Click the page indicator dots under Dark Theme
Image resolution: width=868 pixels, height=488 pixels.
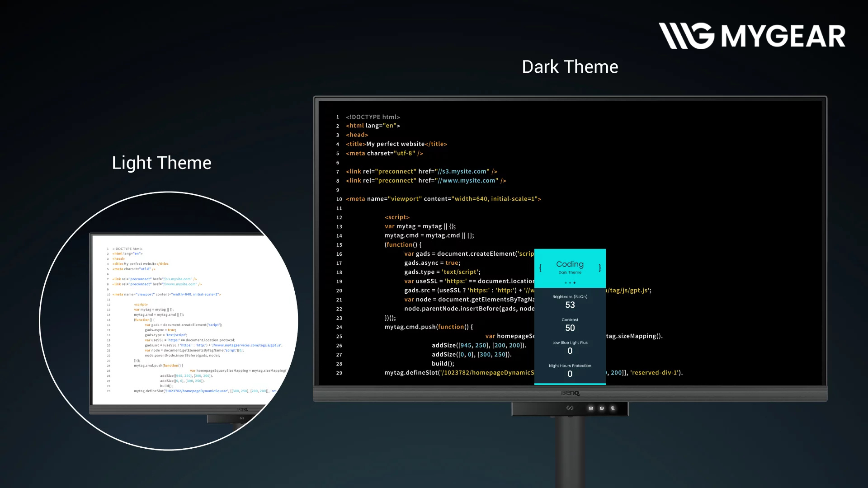click(x=570, y=283)
